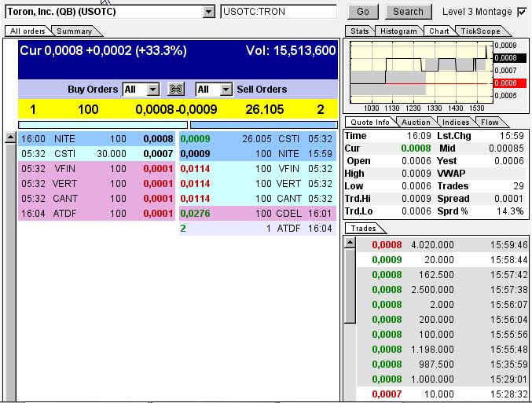Screen dimensions: 532x403
Task: Select the Quote Info tab
Action: tap(370, 122)
